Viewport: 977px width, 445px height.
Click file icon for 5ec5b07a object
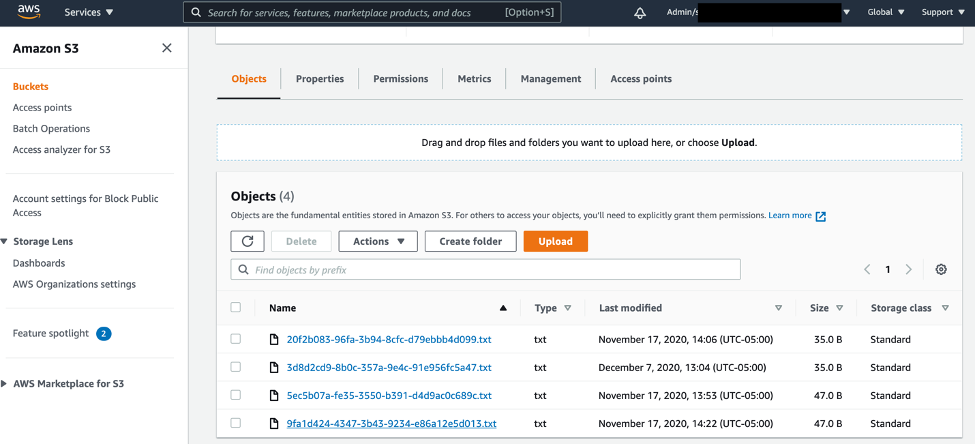pos(274,396)
